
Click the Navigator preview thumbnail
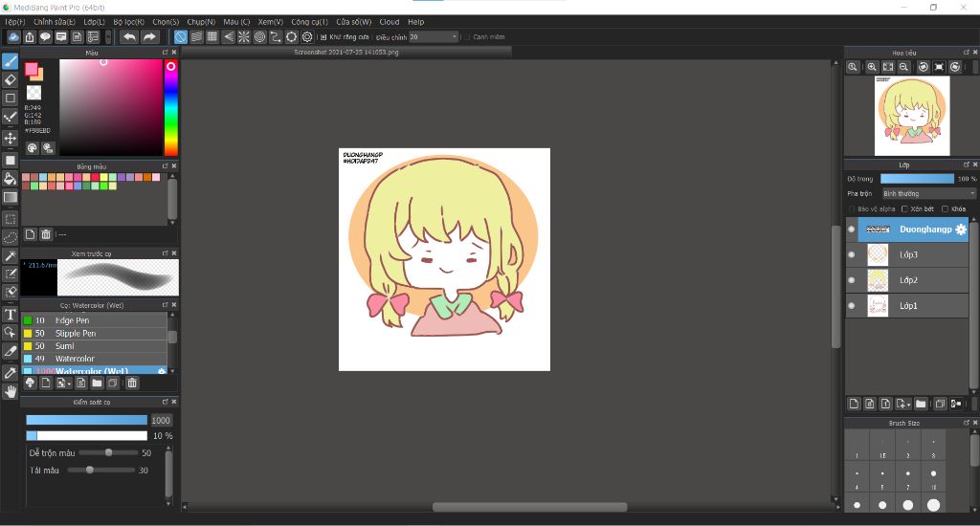[x=912, y=116]
